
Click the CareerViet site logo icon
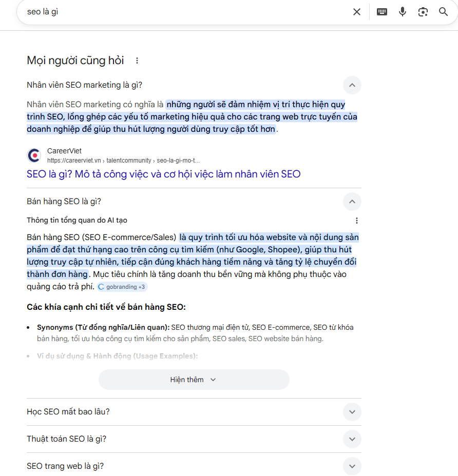click(34, 155)
